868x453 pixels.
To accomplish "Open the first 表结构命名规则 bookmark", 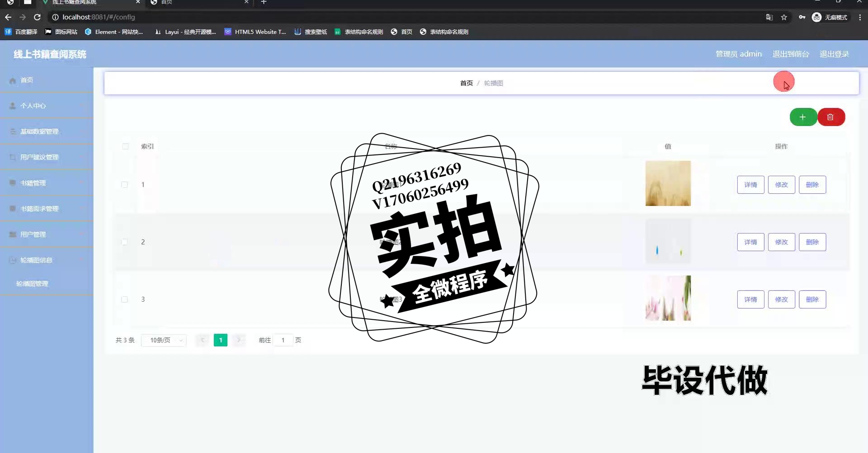I will [x=359, y=32].
